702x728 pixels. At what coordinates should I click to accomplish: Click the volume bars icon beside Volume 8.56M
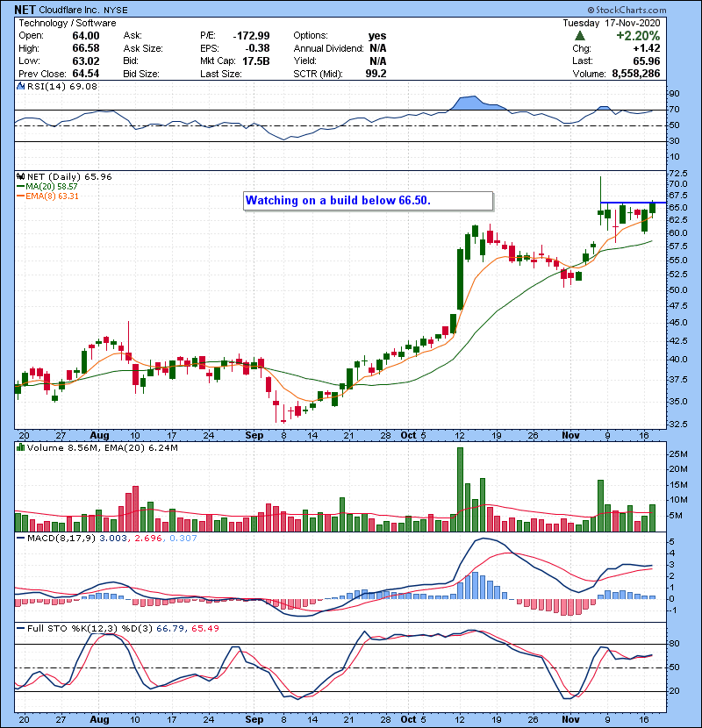pyautogui.click(x=20, y=447)
